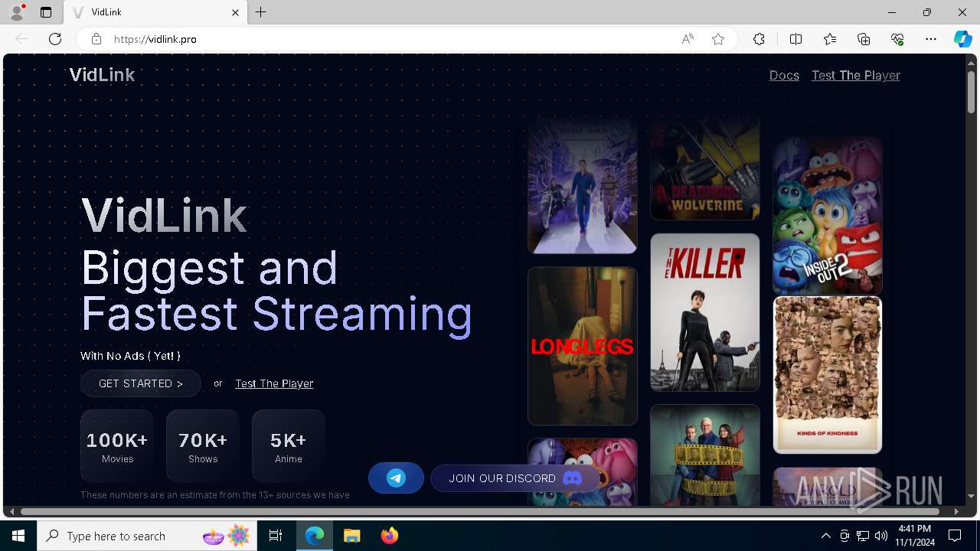Open volume control in tray
The image size is (980, 551).
tap(881, 536)
